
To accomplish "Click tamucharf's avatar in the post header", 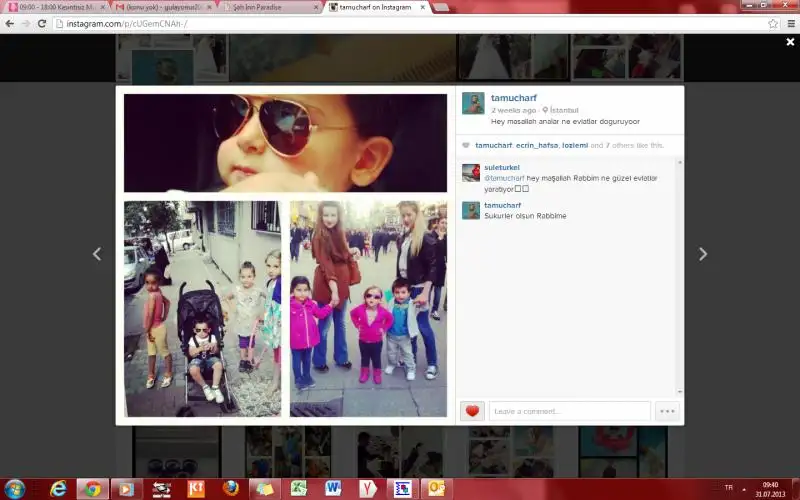I will point(473,103).
